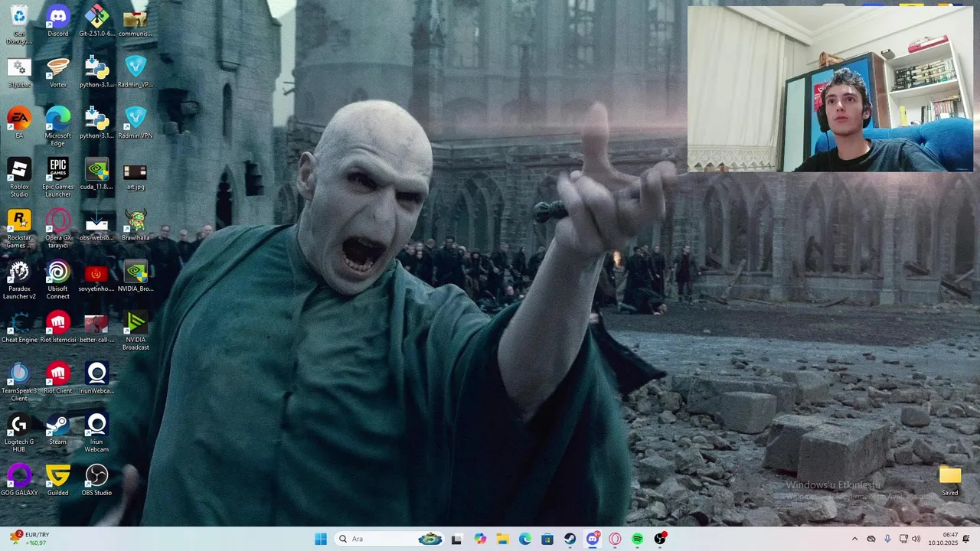Select the Git-2.51.0 installer icon
980x551 pixels.
[96, 21]
